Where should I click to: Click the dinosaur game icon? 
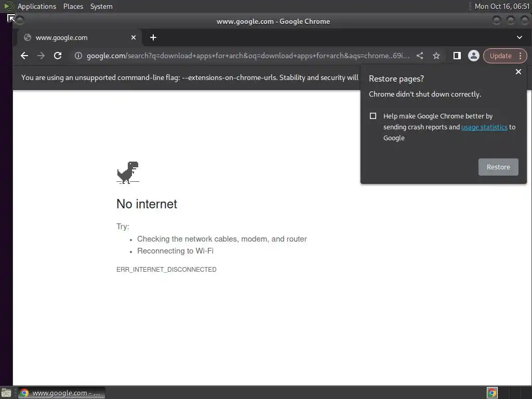[x=128, y=172]
